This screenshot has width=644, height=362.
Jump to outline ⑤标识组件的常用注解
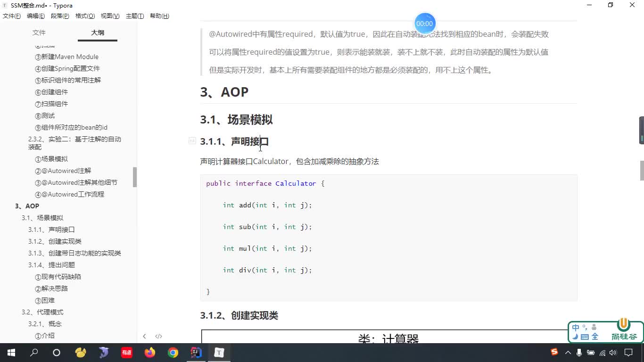tap(68, 80)
